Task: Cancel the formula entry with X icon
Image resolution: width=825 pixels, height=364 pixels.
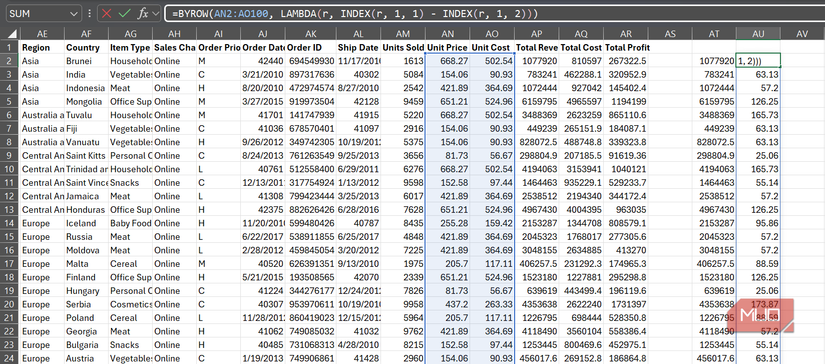Action: point(107,14)
